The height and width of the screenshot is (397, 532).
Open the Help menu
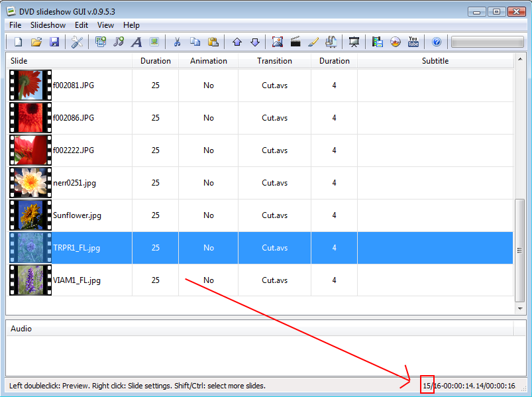tap(131, 25)
